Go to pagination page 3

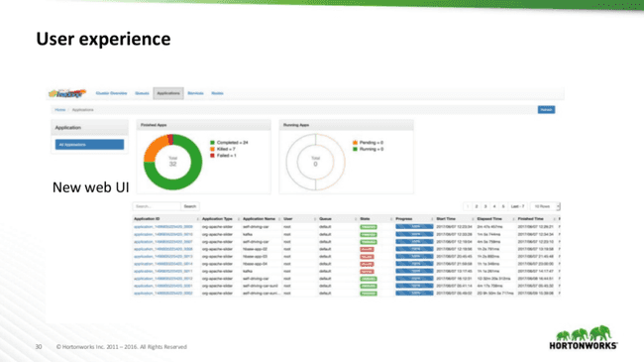click(485, 206)
